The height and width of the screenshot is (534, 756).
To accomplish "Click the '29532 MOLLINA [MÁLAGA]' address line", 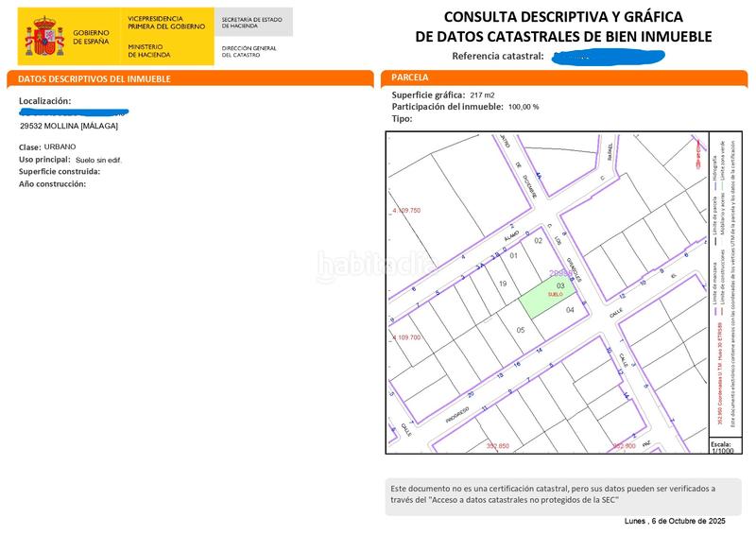I will pyautogui.click(x=69, y=126).
